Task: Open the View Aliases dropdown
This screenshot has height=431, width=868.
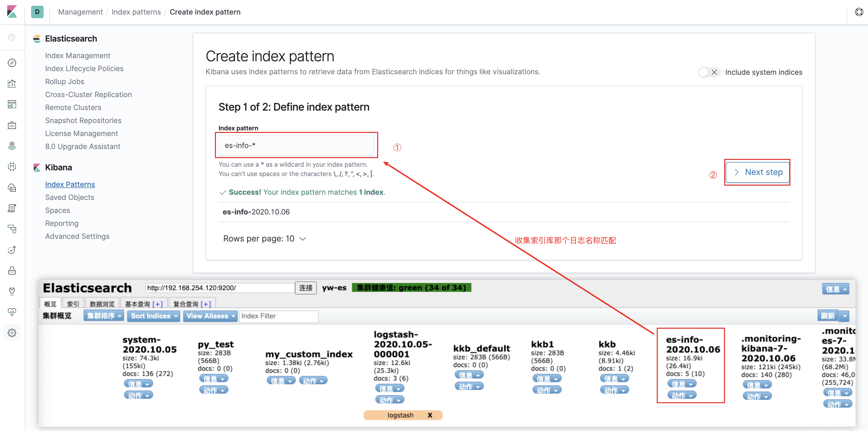Action: coord(210,316)
